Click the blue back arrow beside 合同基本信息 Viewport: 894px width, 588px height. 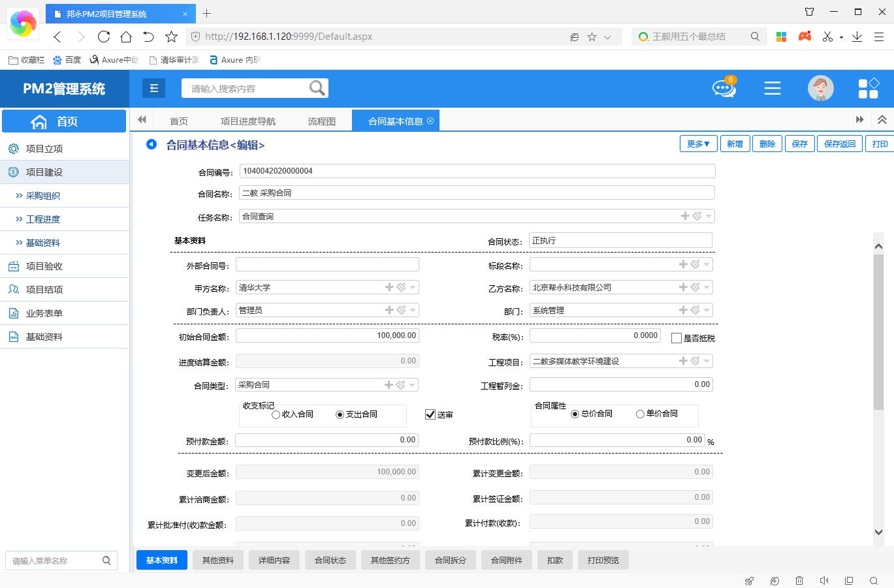152,144
